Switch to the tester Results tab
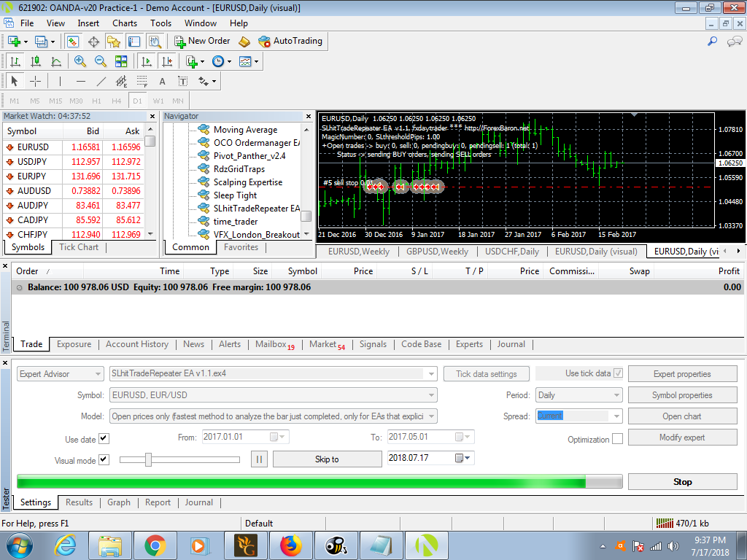Image resolution: width=747 pixels, height=560 pixels. point(79,502)
